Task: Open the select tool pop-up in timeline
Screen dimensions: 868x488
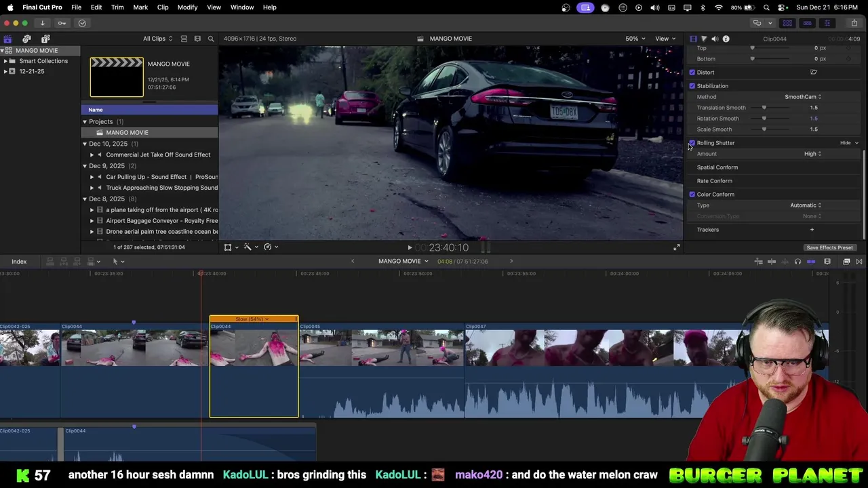Action: 118,262
